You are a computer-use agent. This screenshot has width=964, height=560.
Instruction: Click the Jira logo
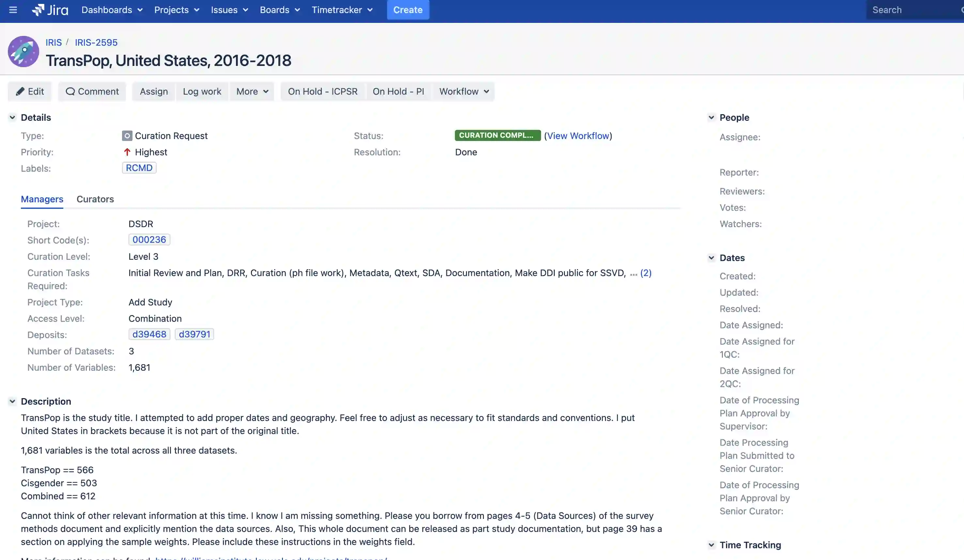click(50, 10)
